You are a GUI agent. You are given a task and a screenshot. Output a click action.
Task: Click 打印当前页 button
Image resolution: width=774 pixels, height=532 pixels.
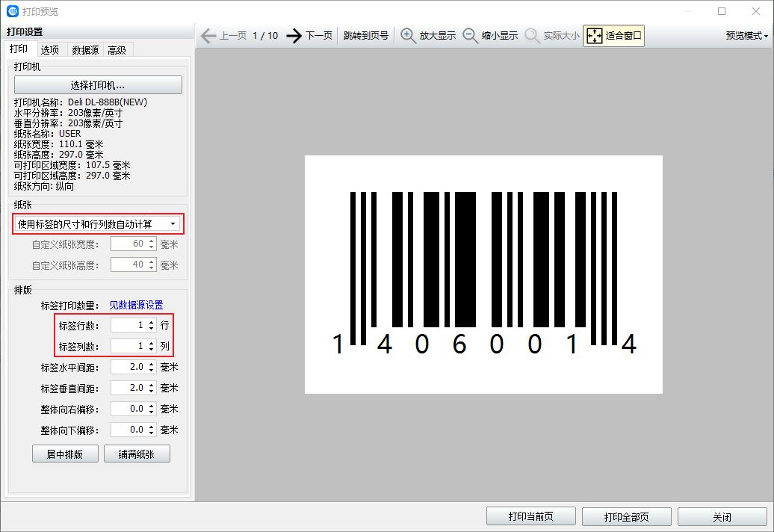point(530,516)
